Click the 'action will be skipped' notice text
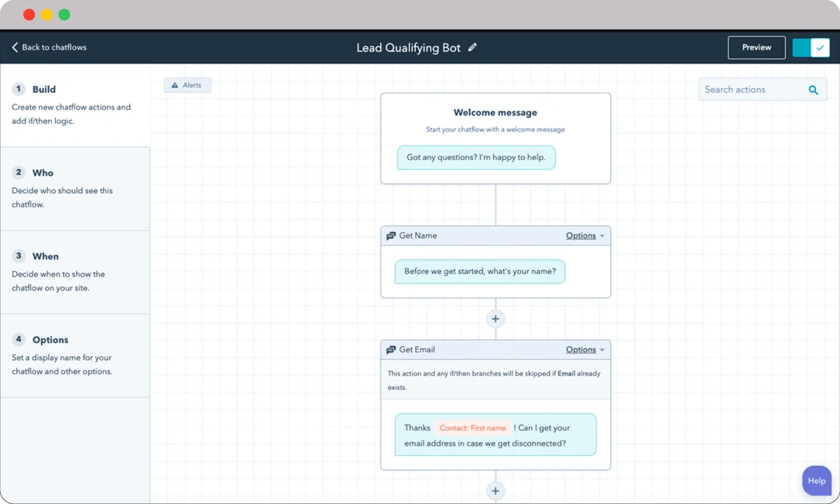 [x=494, y=380]
